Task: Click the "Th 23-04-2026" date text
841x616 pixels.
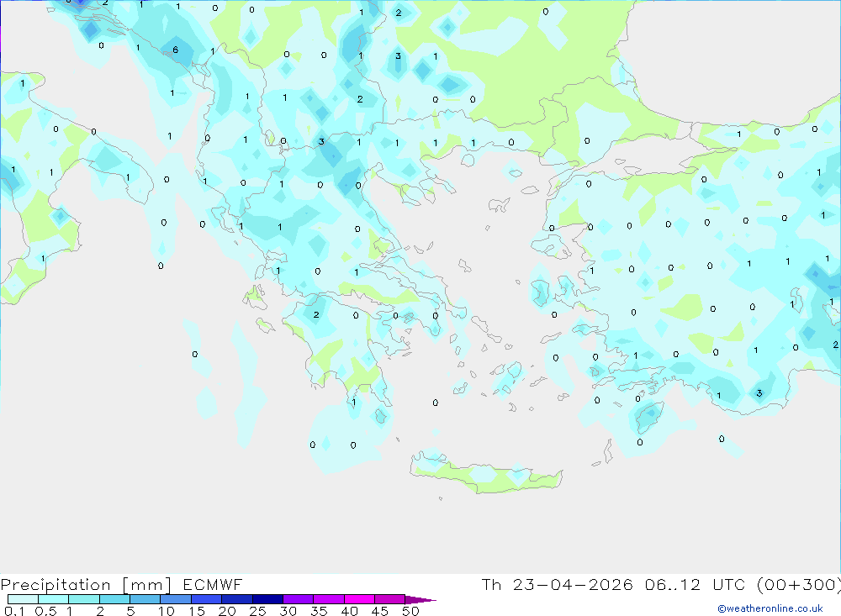Action: [x=557, y=585]
